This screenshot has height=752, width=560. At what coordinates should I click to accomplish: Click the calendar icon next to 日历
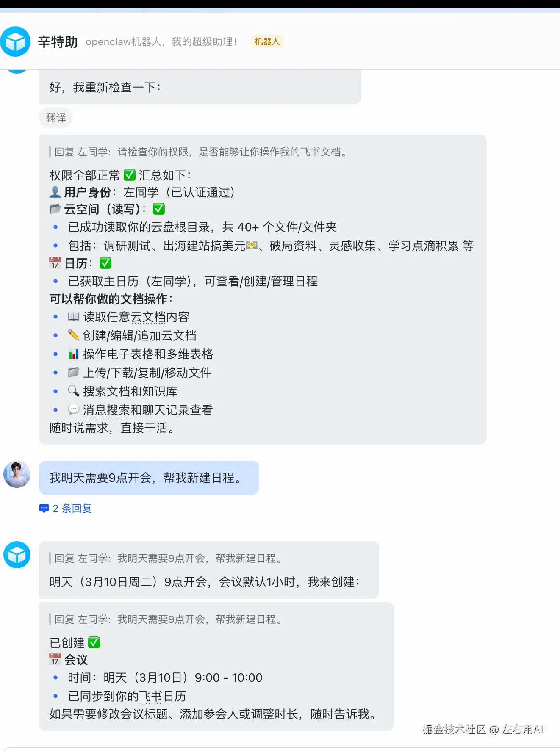(x=55, y=263)
